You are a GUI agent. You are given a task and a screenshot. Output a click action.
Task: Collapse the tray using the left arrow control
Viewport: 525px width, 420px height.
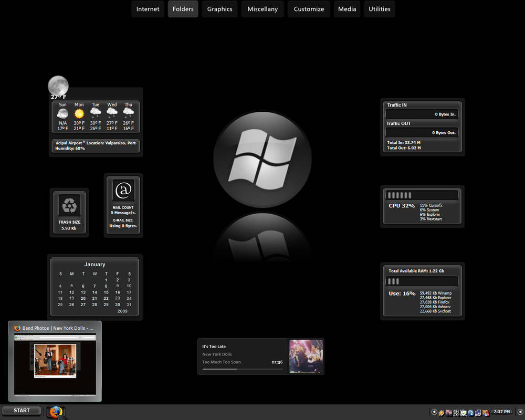click(x=434, y=412)
